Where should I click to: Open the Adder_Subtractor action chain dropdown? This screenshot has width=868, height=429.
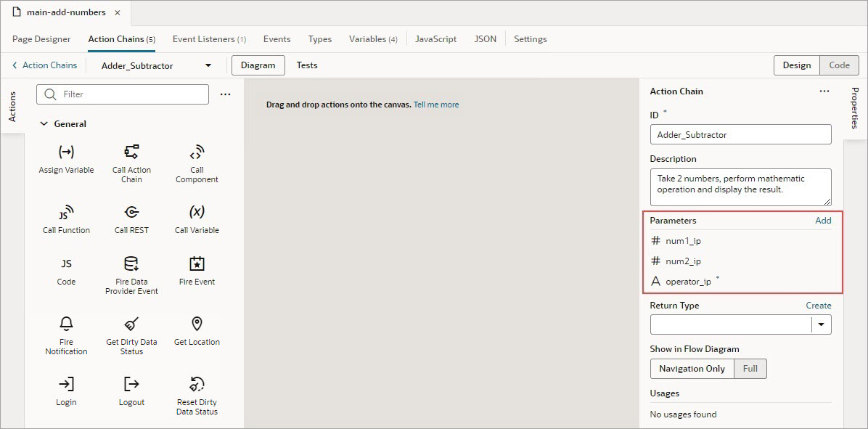208,65
